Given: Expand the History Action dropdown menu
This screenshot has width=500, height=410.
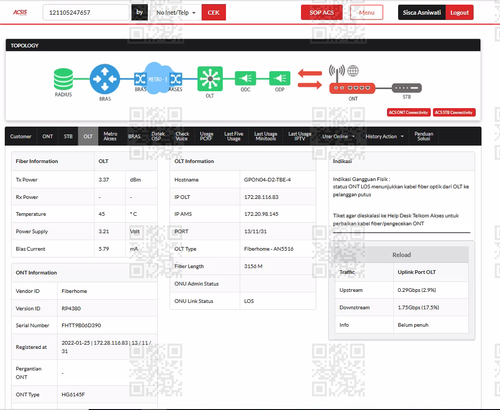Looking at the screenshot, I should coord(384,136).
